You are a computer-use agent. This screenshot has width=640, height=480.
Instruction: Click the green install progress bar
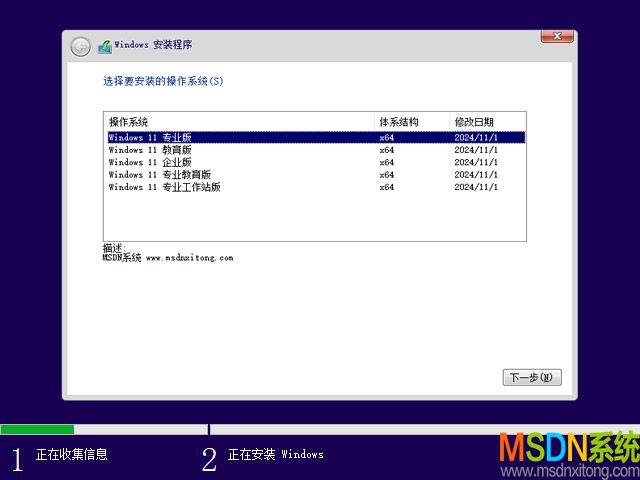click(x=37, y=429)
